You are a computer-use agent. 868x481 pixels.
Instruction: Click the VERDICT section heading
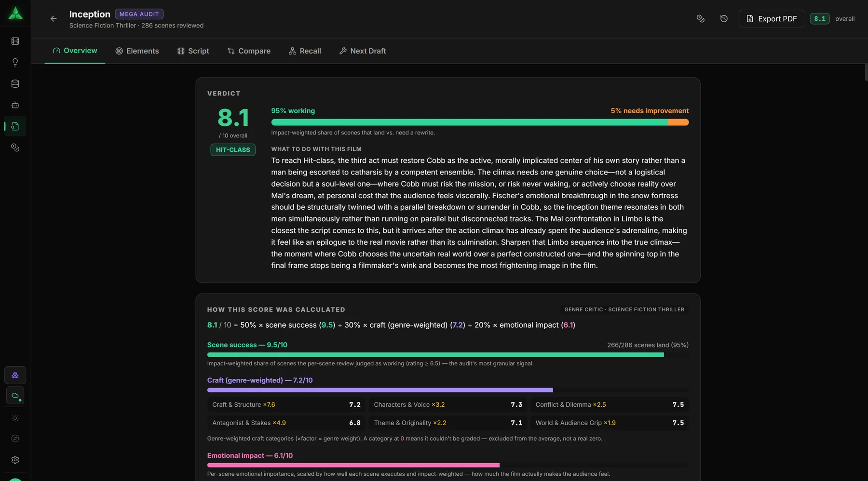pyautogui.click(x=224, y=94)
